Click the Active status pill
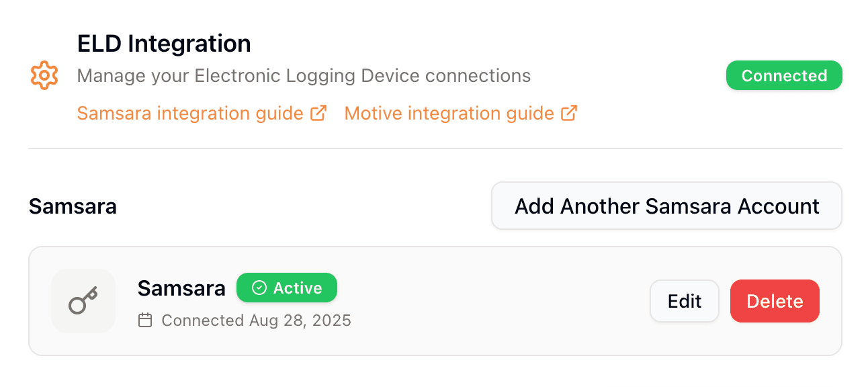The height and width of the screenshot is (387, 868). pyautogui.click(x=287, y=287)
